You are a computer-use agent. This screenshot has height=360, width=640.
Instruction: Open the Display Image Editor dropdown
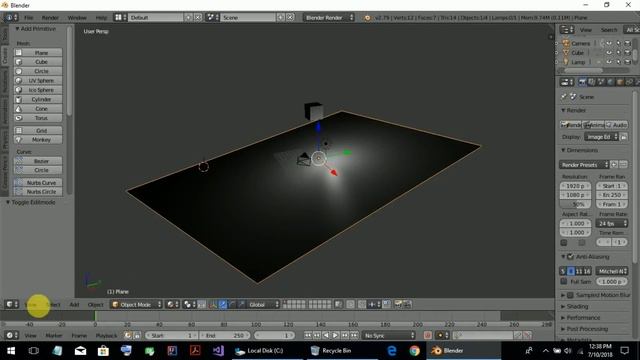[601, 137]
